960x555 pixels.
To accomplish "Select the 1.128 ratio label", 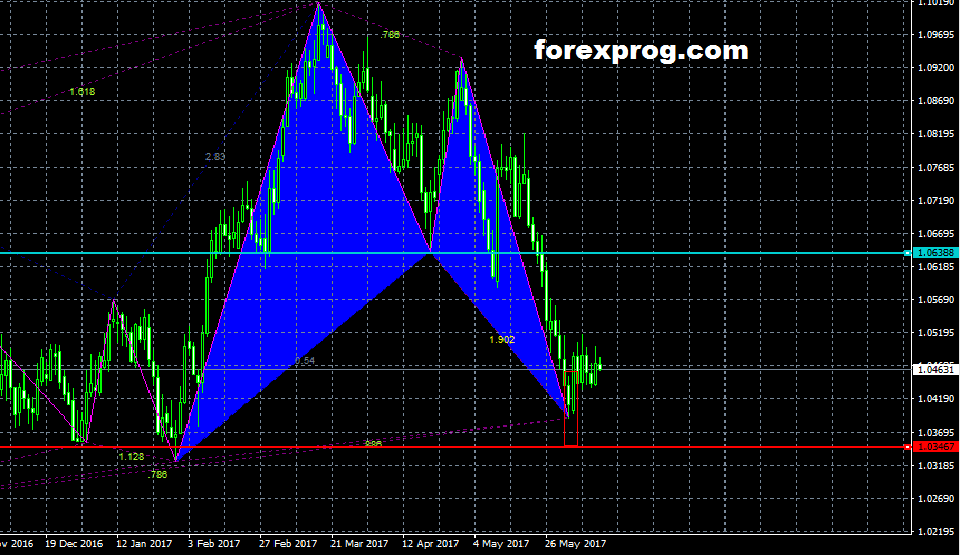I will (131, 456).
